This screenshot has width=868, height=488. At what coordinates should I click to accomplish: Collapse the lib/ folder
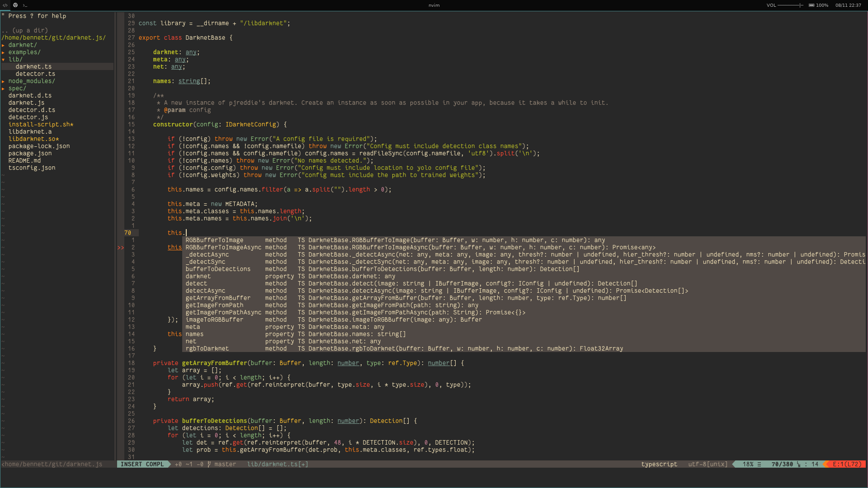tap(13, 59)
